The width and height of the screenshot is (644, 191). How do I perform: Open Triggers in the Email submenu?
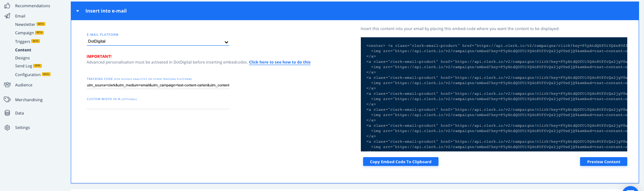(22, 42)
